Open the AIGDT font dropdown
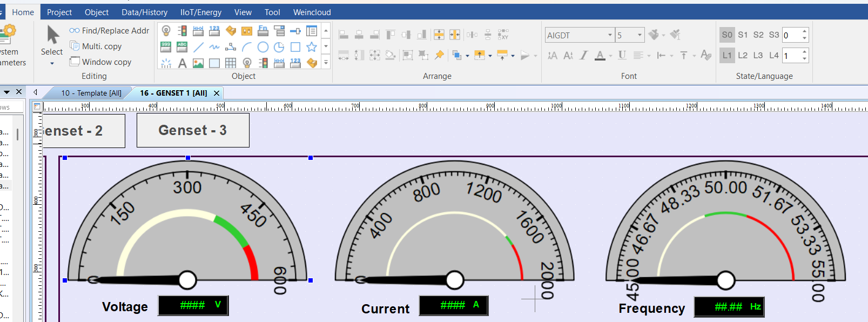 click(610, 35)
